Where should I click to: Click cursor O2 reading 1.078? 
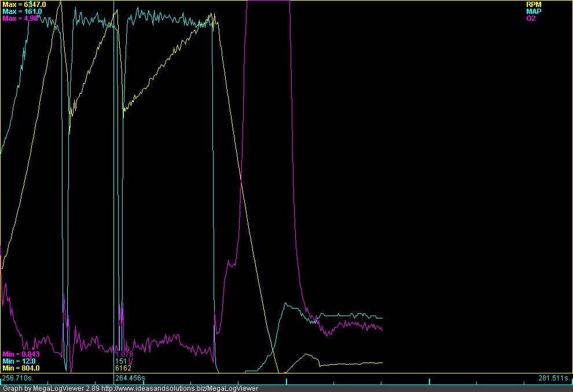click(124, 354)
